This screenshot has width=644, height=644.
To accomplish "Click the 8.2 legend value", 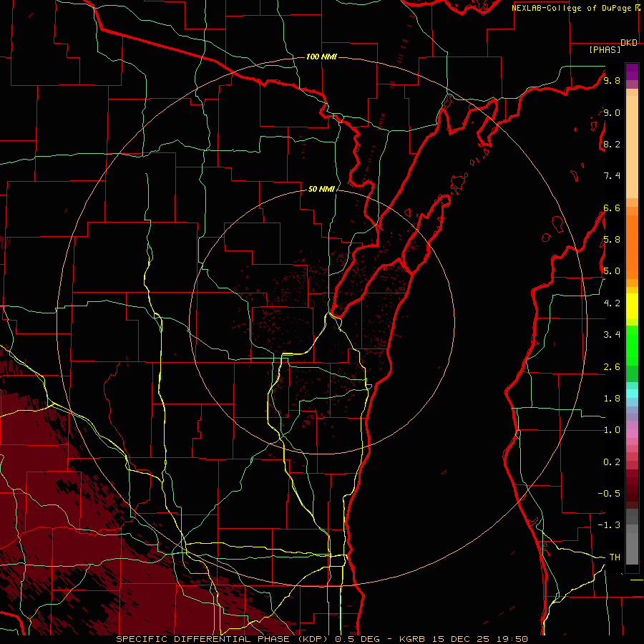I will coord(612,144).
